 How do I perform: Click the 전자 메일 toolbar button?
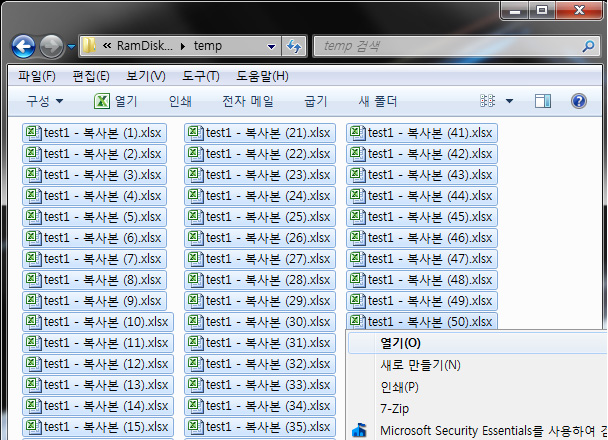(247, 101)
